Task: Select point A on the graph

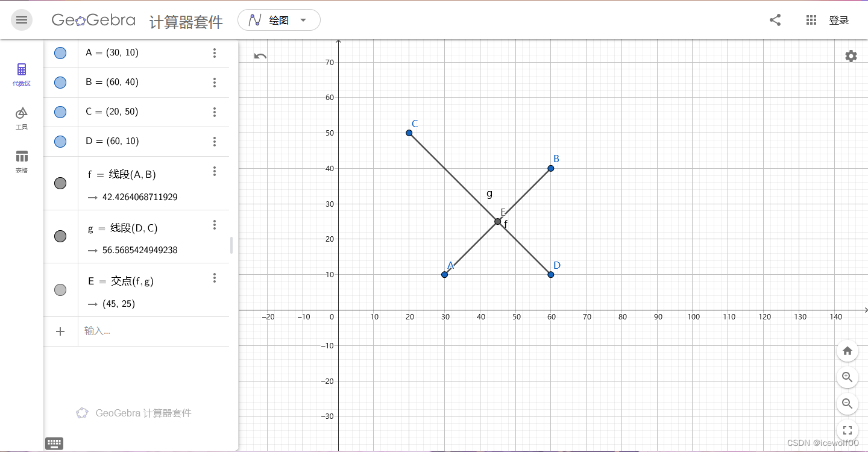Action: point(445,275)
